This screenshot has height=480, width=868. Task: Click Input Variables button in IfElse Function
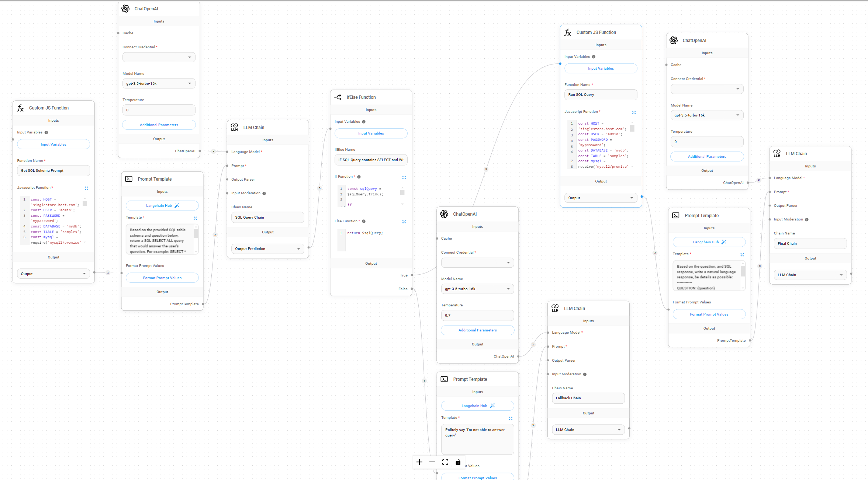pos(371,133)
